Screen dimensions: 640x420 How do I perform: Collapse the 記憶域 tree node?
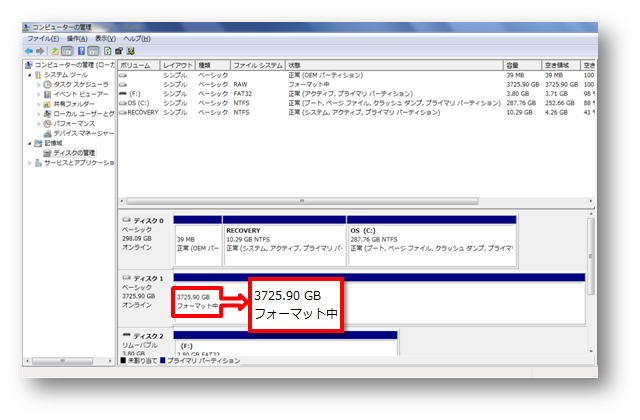[x=29, y=144]
